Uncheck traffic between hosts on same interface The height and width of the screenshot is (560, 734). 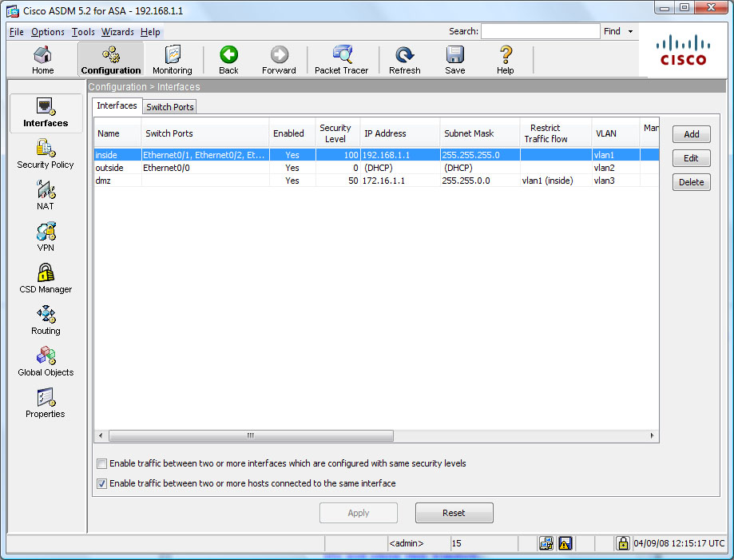[x=101, y=483]
